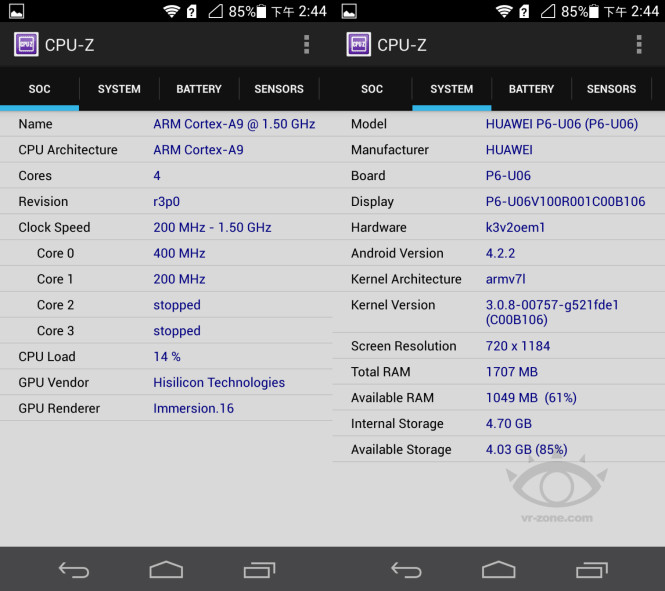This screenshot has height=591, width=665.
Task: Tap the picture notification icon on right screen
Action: 349,11
